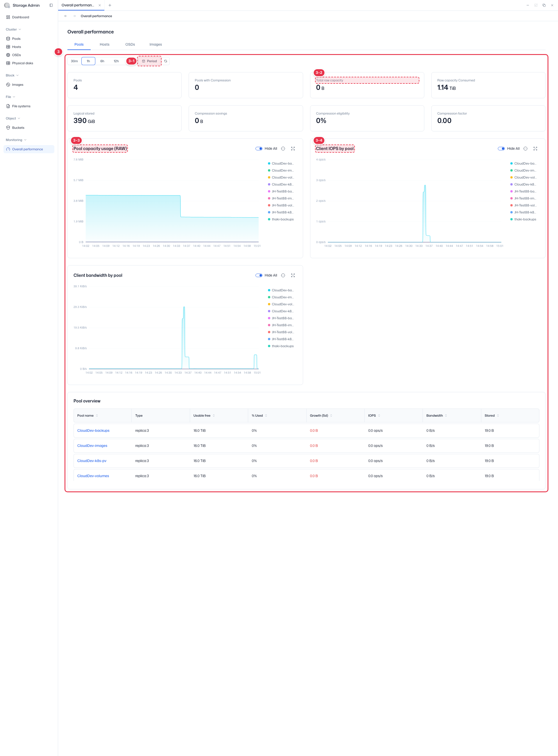Collapse the sidebar with panel icon
The image size is (558, 756).
[x=51, y=6]
